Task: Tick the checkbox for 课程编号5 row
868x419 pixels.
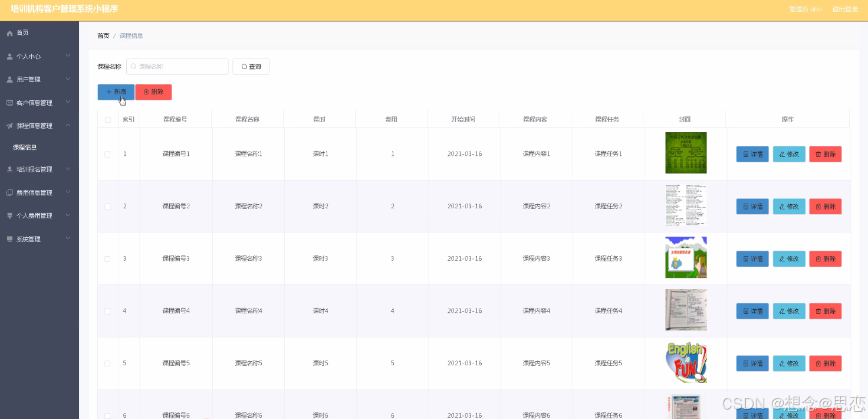Action: (x=107, y=364)
